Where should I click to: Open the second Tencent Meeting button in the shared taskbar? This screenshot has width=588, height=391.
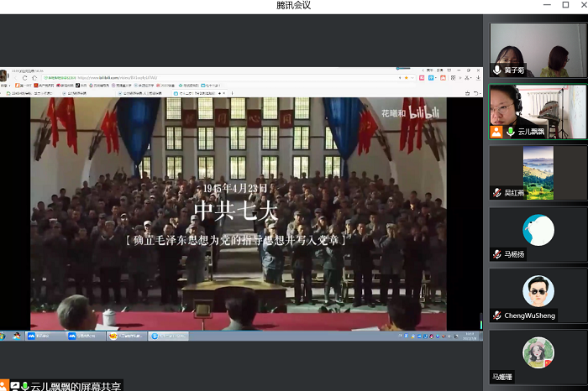tap(86, 336)
